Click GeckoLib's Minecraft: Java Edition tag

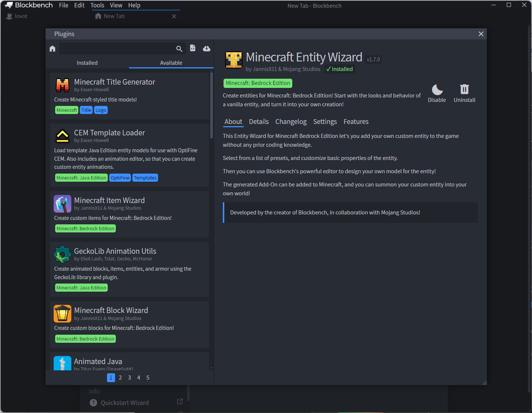tap(81, 288)
